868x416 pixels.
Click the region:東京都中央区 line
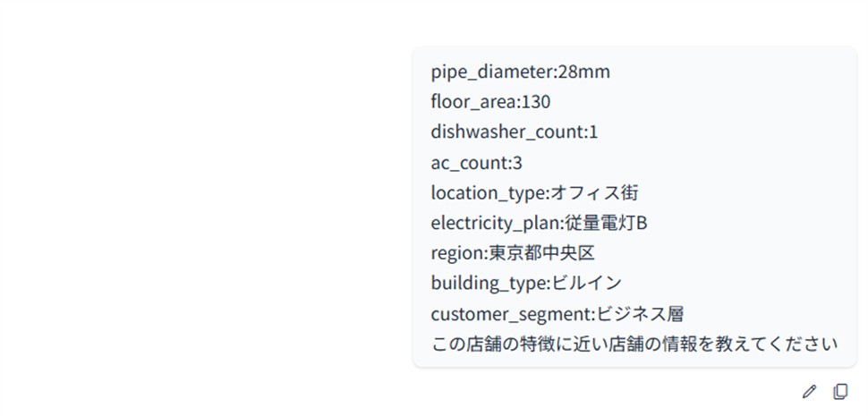513,253
